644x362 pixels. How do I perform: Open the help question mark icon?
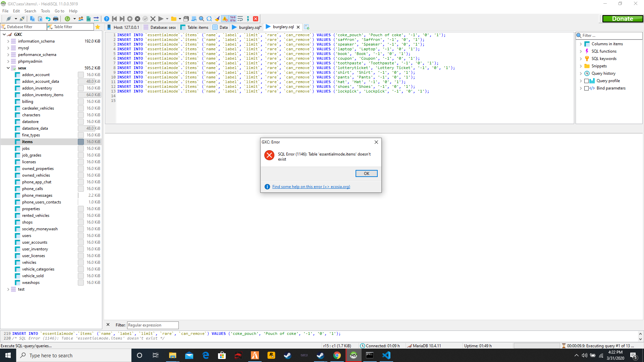pyautogui.click(x=106, y=19)
